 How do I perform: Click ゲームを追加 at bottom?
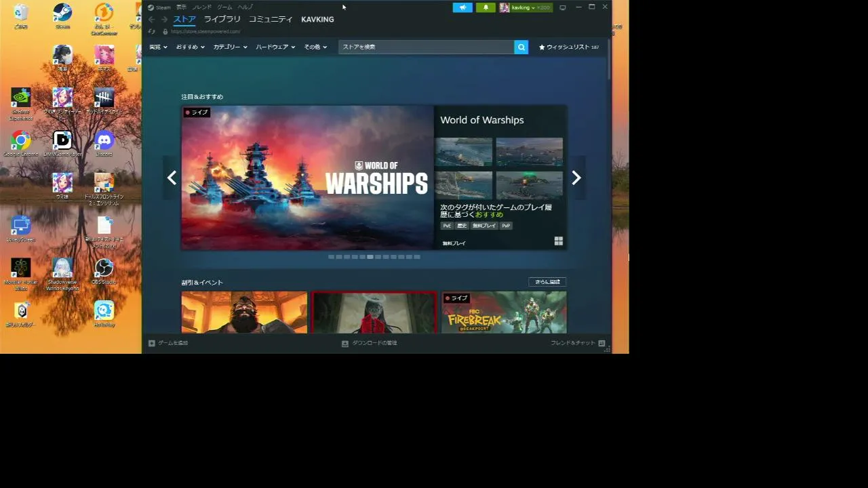click(x=168, y=343)
